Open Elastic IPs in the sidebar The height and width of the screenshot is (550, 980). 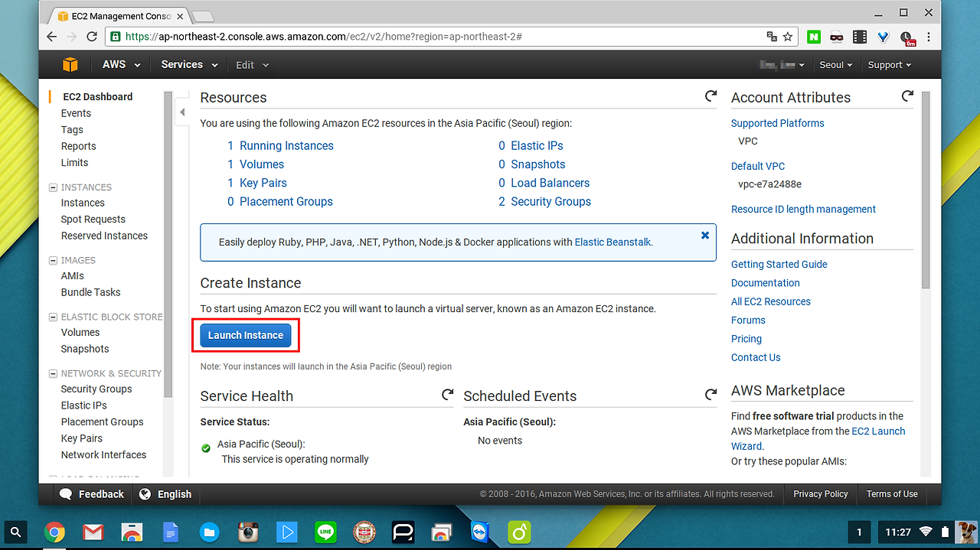(x=84, y=406)
